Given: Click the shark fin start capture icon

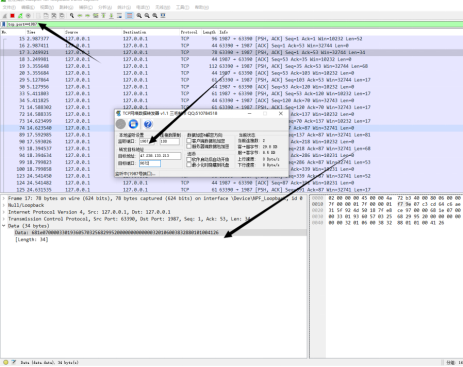Looking at the screenshot, I should (x=5, y=16).
